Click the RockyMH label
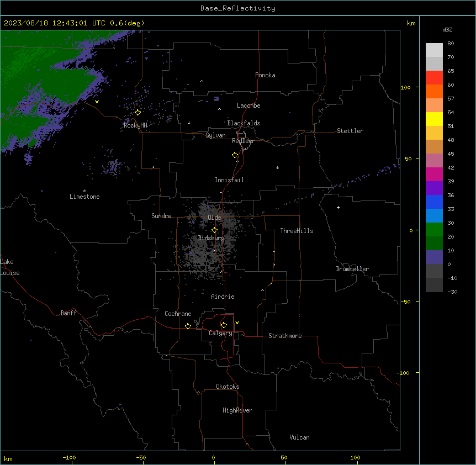 tap(135, 125)
